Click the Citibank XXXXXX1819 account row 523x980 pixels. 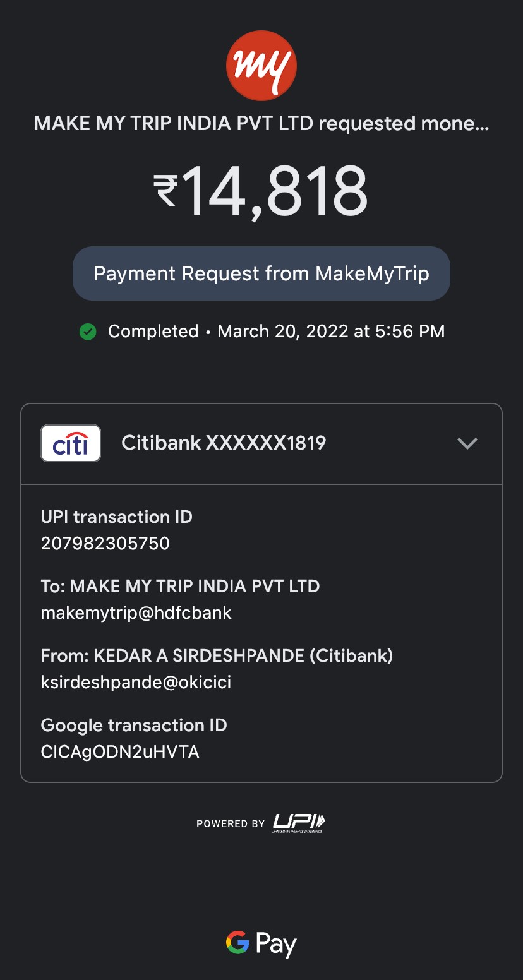click(x=224, y=443)
